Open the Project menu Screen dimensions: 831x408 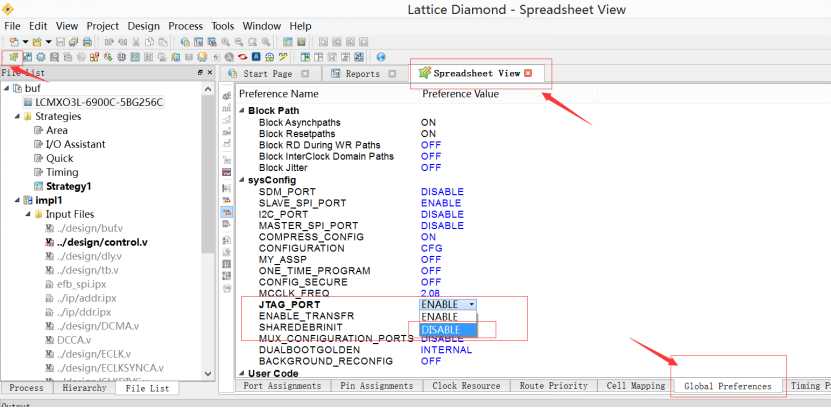coord(103,26)
